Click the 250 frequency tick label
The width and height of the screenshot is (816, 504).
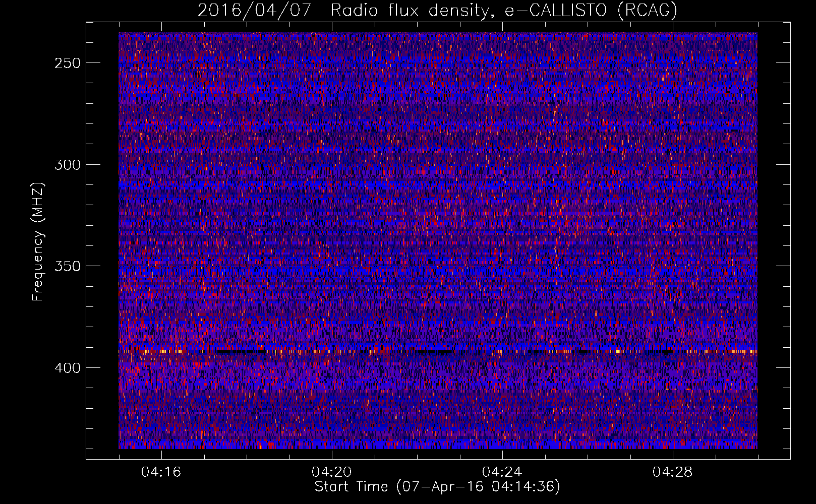pos(68,63)
